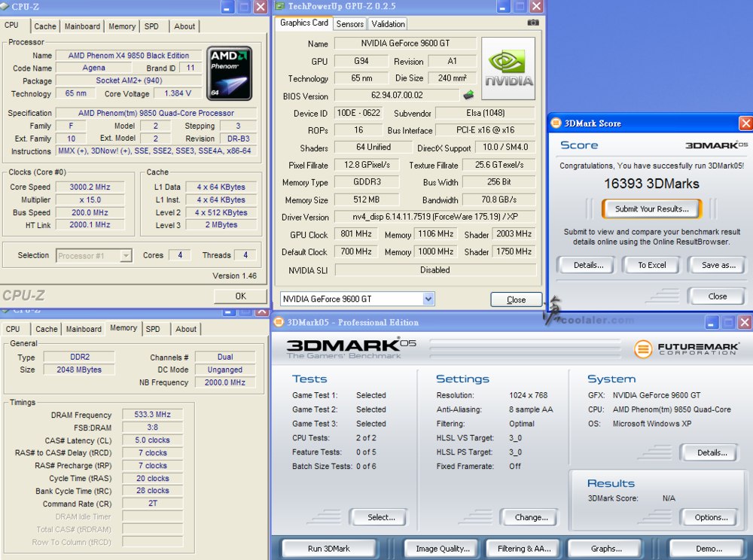Click the orange Futuremark logo icon
The image size is (753, 560).
(643, 348)
